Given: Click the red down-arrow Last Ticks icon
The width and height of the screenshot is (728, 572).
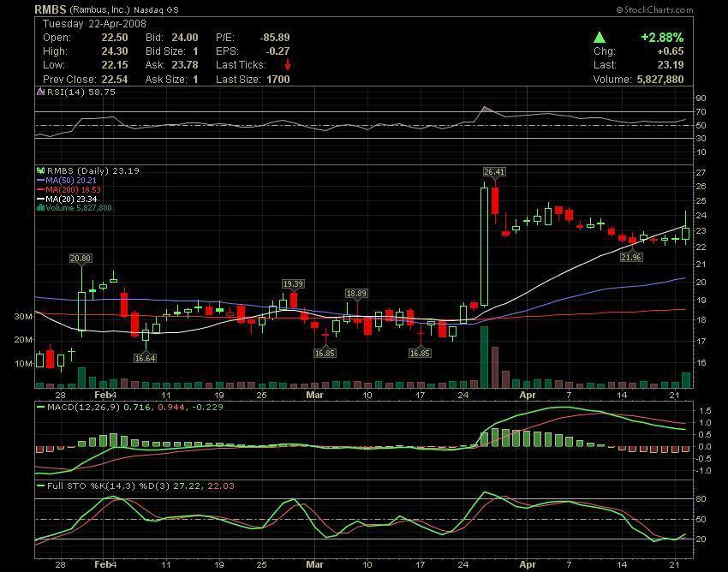Looking at the screenshot, I should click(x=288, y=64).
